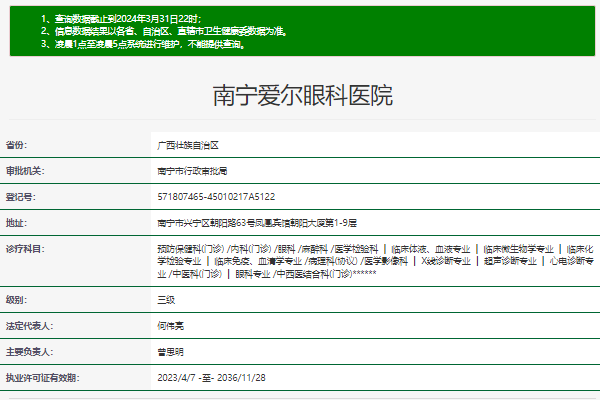600x400 pixels.
Task: Click the 执业许可证有效期 label
Action: (42, 378)
